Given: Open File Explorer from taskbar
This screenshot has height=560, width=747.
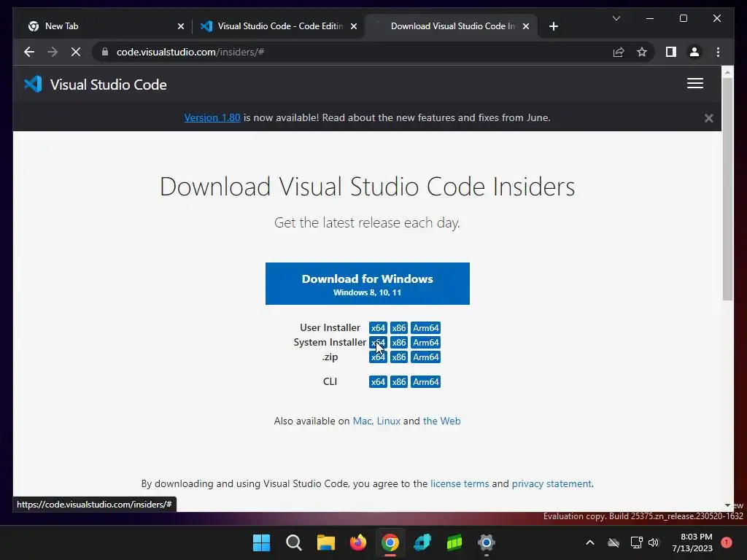Looking at the screenshot, I should [x=326, y=542].
